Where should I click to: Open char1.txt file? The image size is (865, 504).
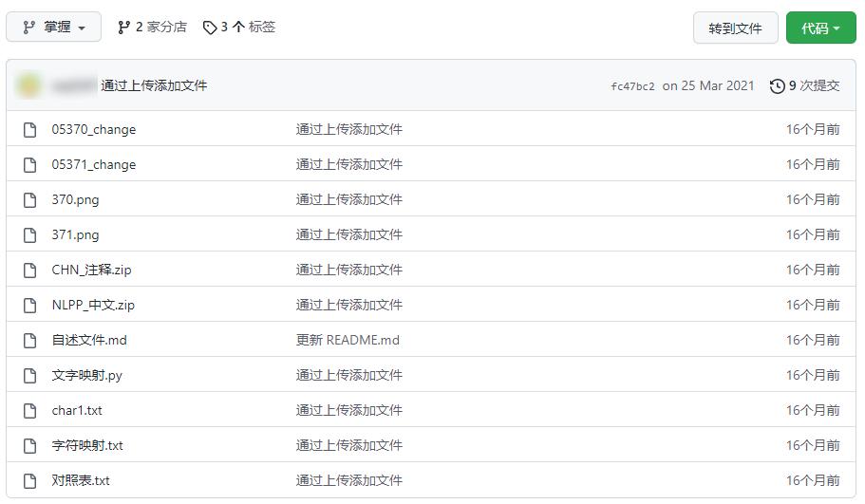(77, 410)
